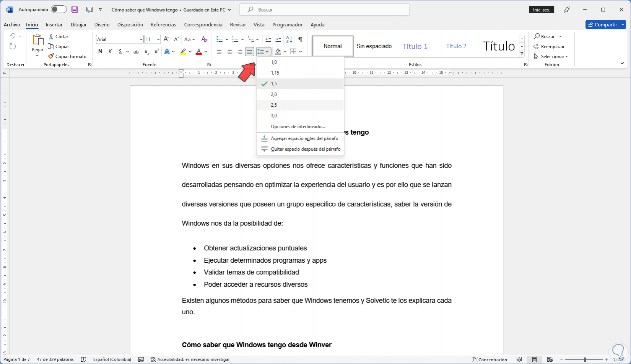Open the Portapapeles dialog launcher
This screenshot has width=631, height=364.
[x=90, y=65]
